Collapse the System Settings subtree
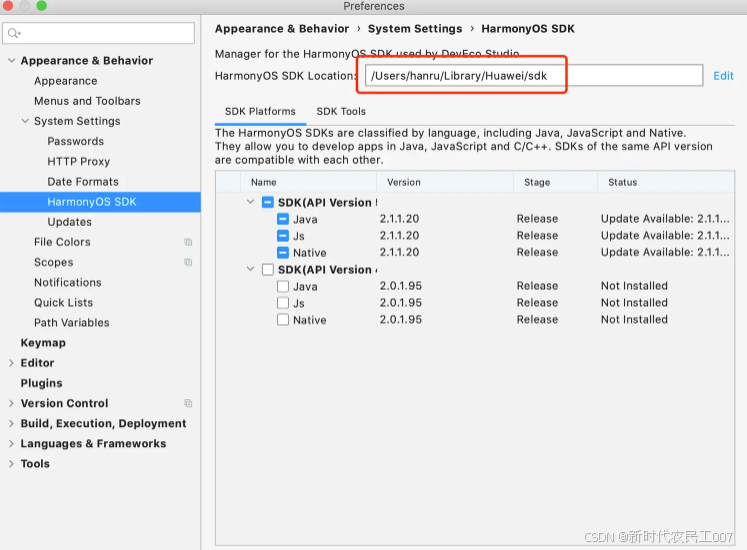Image resolution: width=747 pixels, height=550 pixels. (x=25, y=121)
